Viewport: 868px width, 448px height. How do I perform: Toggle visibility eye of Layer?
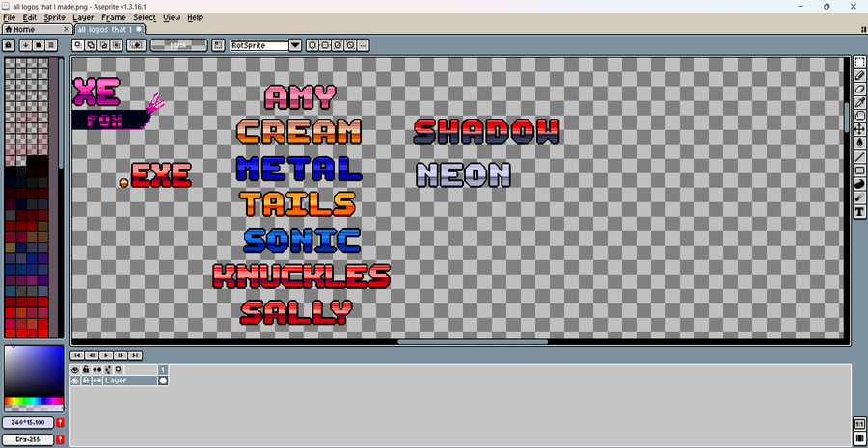pyautogui.click(x=75, y=381)
